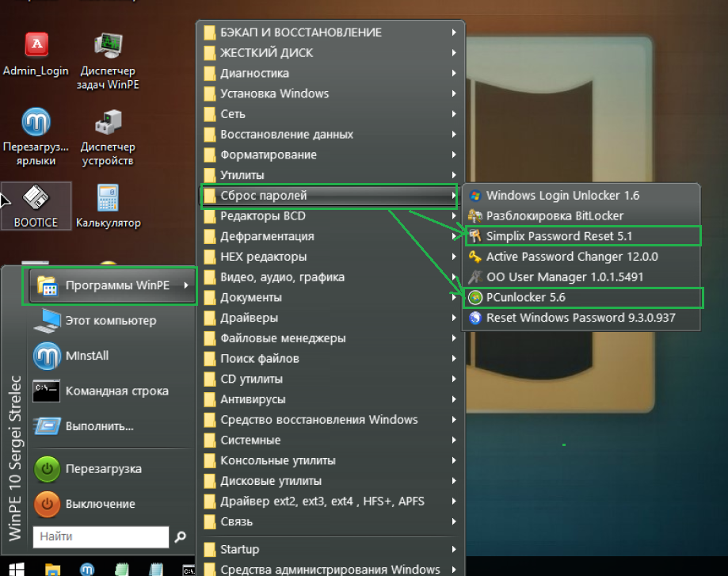Click the MInstAll start menu icon
728x576 pixels.
tap(47, 356)
